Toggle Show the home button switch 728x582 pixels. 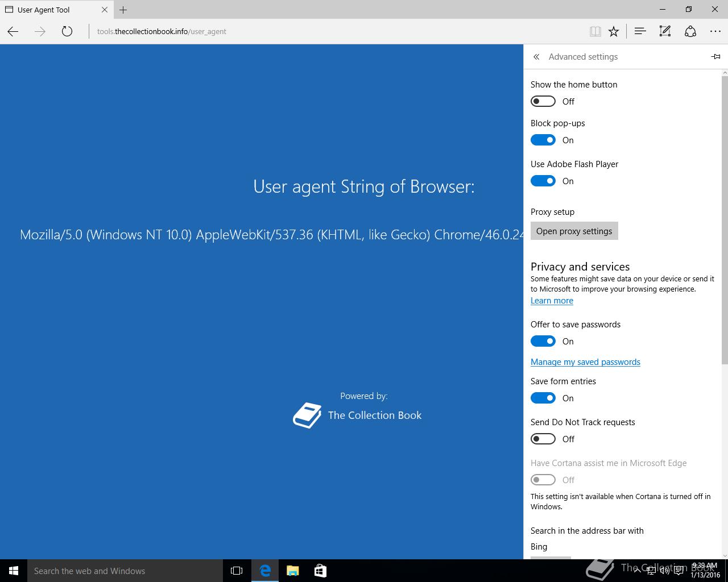click(x=543, y=101)
